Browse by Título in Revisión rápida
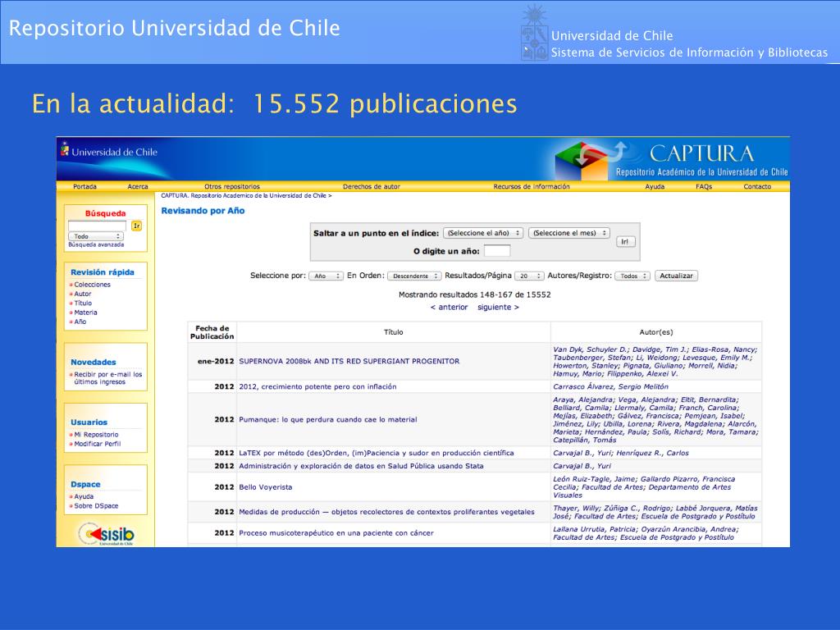The image size is (840, 630). tap(83, 304)
